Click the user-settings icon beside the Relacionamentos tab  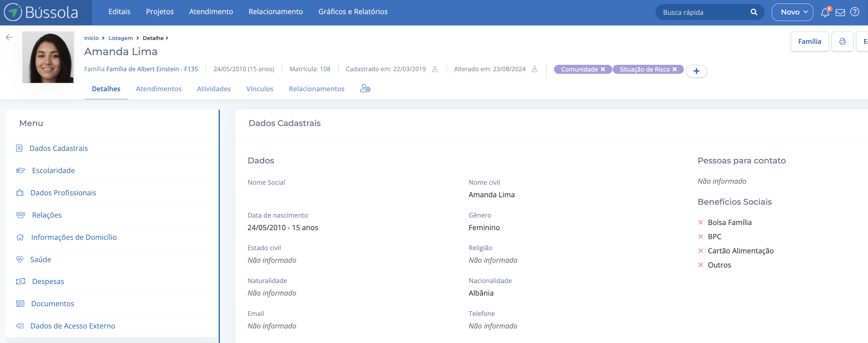coord(365,89)
